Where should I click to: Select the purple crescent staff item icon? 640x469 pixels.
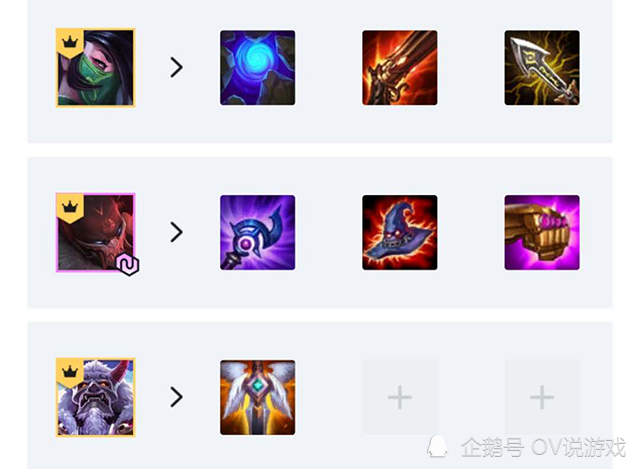[258, 232]
